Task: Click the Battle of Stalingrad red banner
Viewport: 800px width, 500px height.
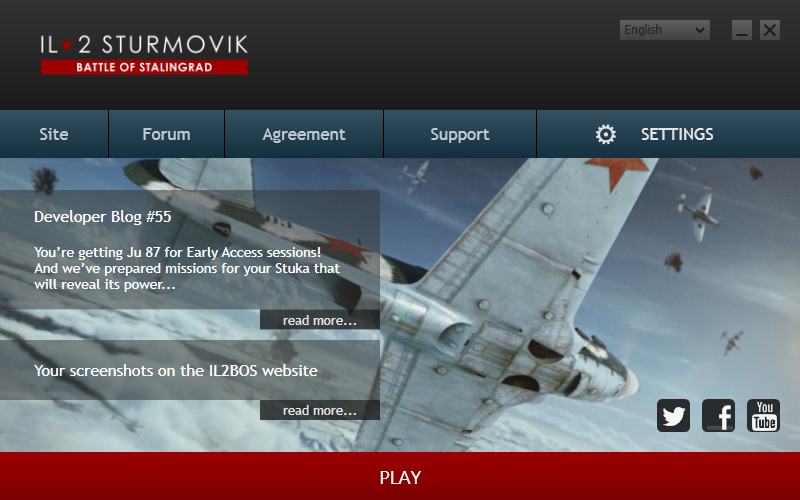Action: 144,67
